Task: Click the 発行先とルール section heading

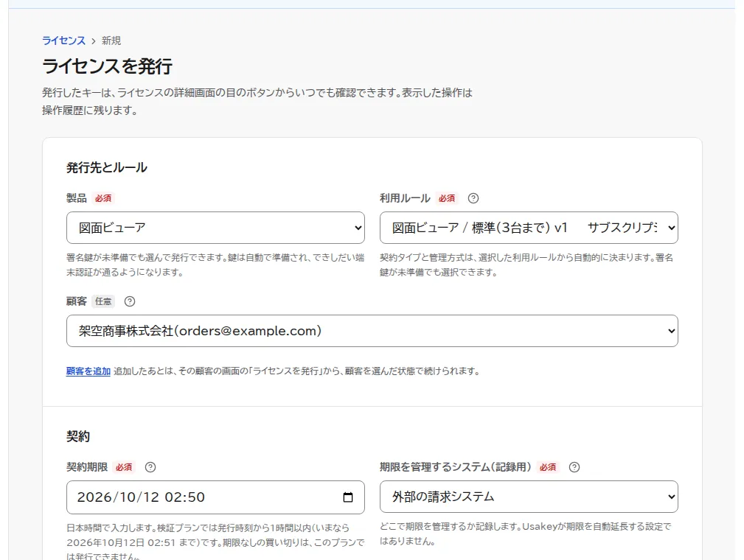Action: (x=107, y=167)
